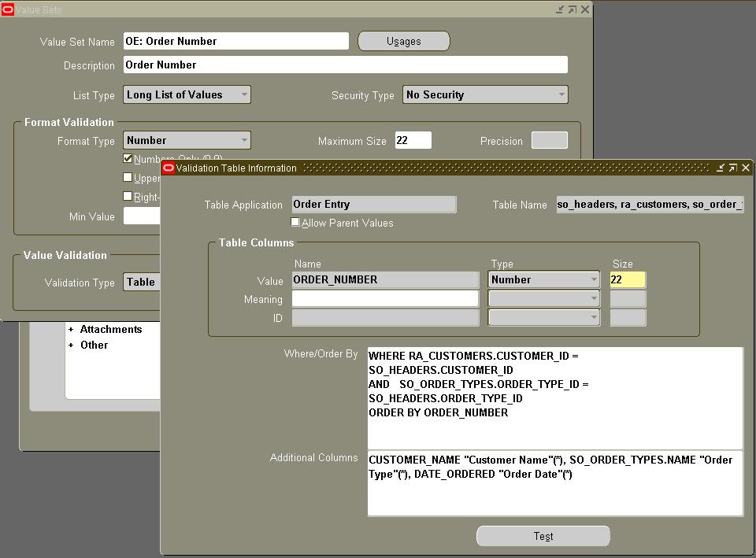Open the Format Type dropdown
The image size is (756, 558).
[x=245, y=140]
